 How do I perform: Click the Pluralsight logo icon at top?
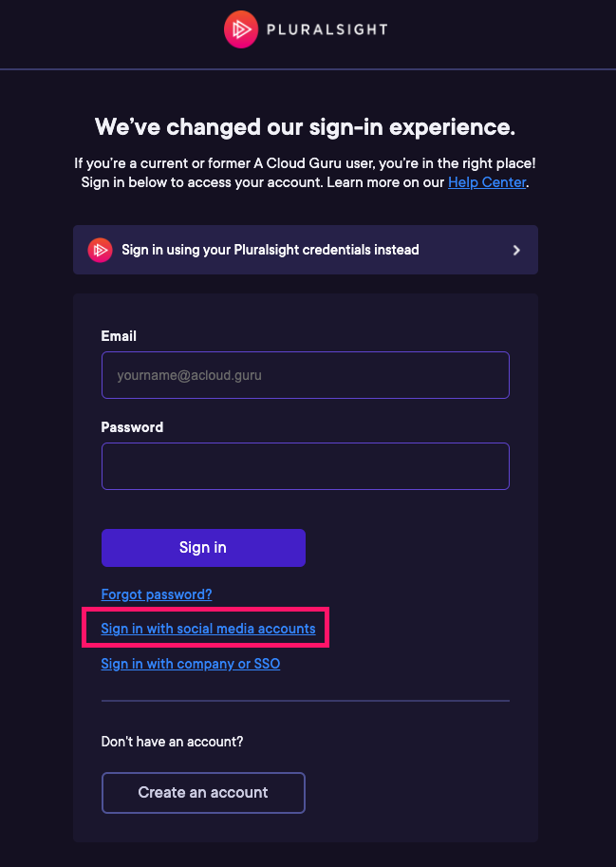click(x=241, y=29)
